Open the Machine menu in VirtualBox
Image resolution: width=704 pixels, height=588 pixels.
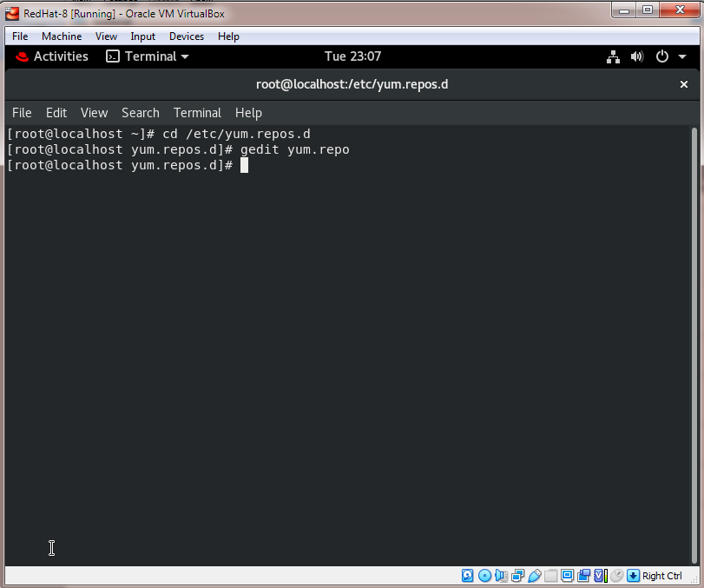[x=61, y=36]
